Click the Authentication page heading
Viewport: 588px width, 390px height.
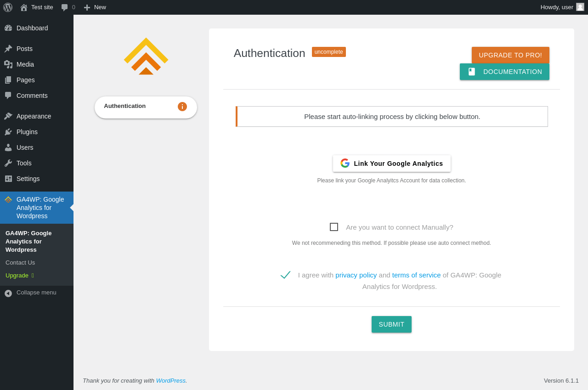coord(269,53)
